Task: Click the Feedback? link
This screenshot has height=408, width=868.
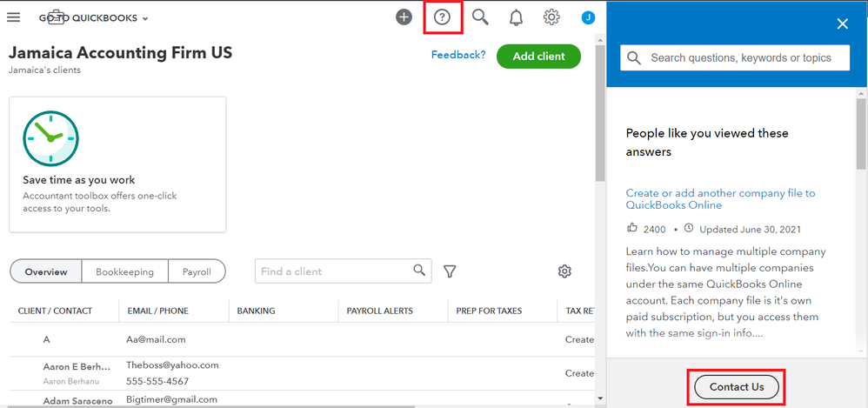Action: point(458,55)
